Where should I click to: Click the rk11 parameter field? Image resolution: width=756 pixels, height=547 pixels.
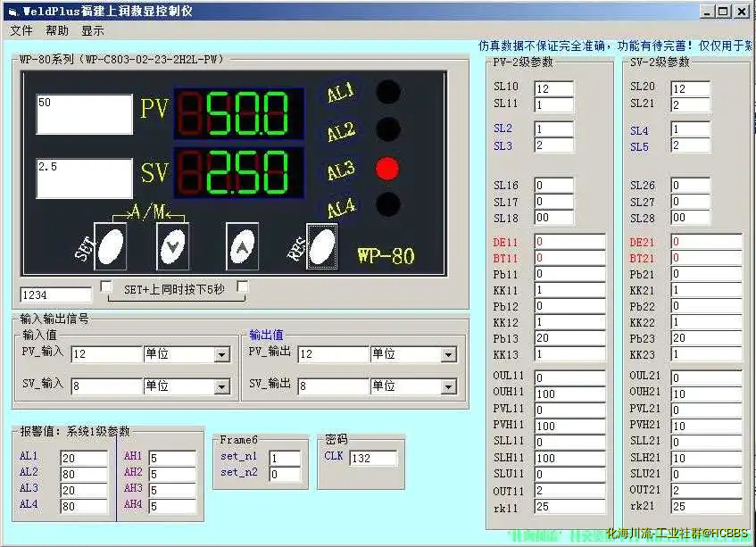pyautogui.click(x=569, y=507)
